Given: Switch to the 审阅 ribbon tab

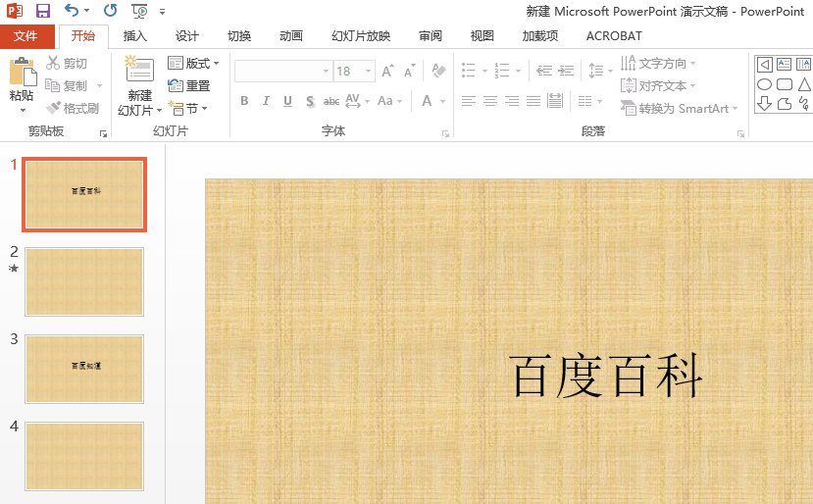Looking at the screenshot, I should click(x=431, y=35).
